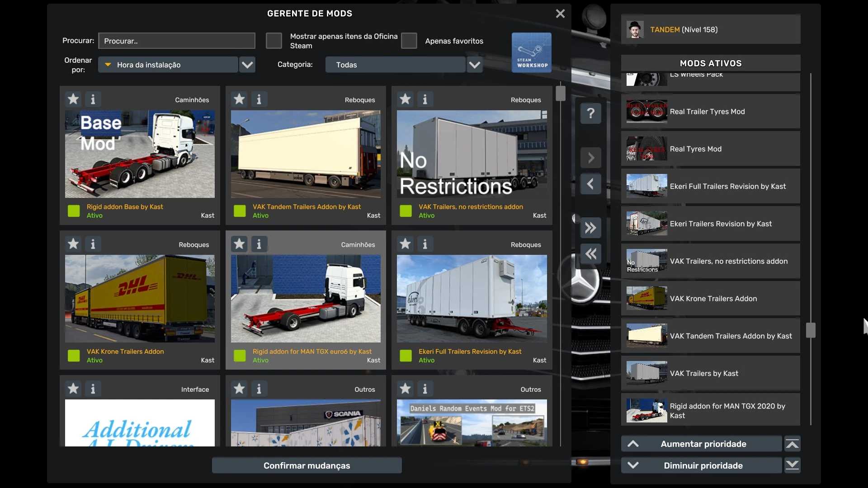Select Real Tyres Mod in active list
Screen dimensions: 868x488
click(x=710, y=149)
